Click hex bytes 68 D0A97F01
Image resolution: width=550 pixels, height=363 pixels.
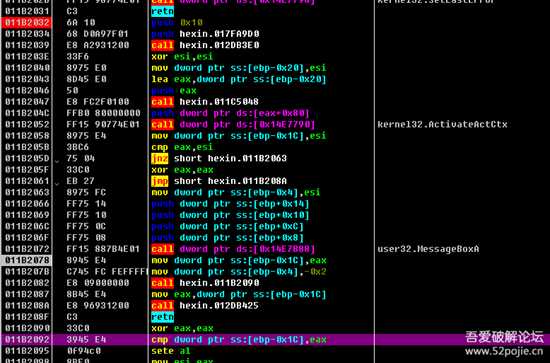pos(98,34)
